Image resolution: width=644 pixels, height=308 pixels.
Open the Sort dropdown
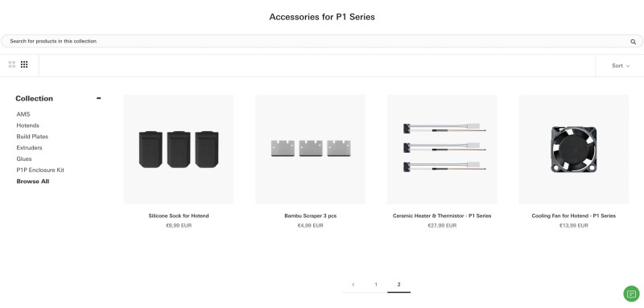coord(620,66)
